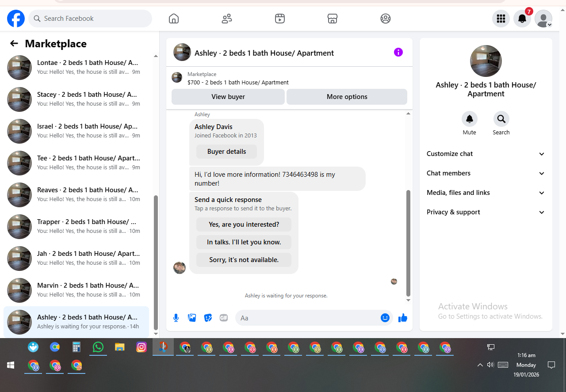566x392 pixels.
Task: Click the Marketplace heading in the sidebar
Action: 56,44
